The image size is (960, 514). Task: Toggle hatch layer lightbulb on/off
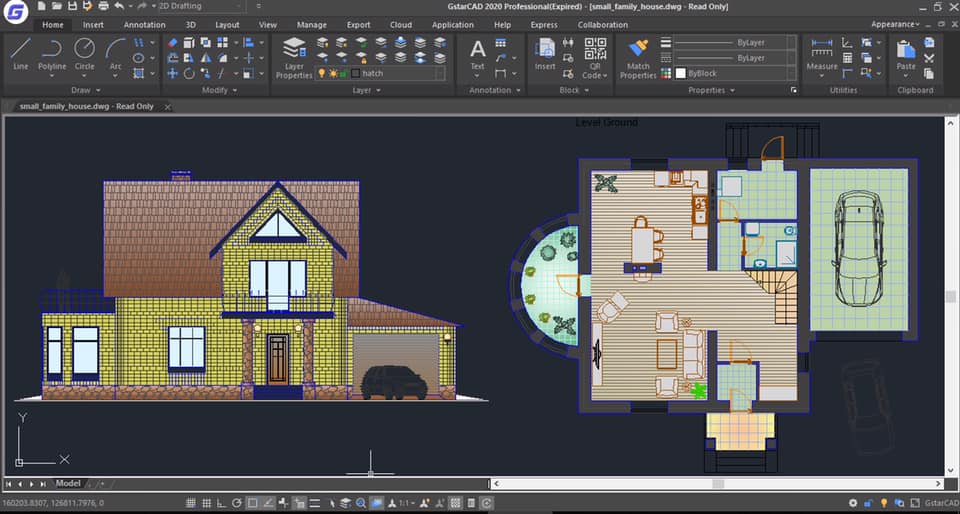click(x=321, y=73)
